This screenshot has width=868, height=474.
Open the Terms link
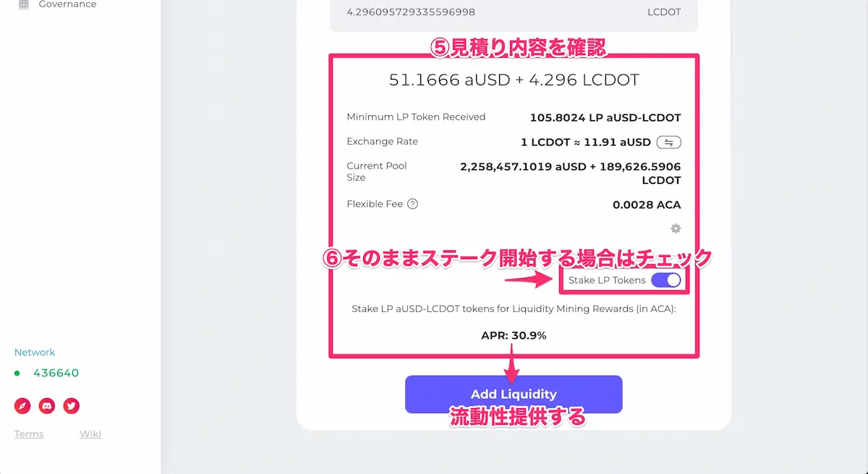point(29,434)
